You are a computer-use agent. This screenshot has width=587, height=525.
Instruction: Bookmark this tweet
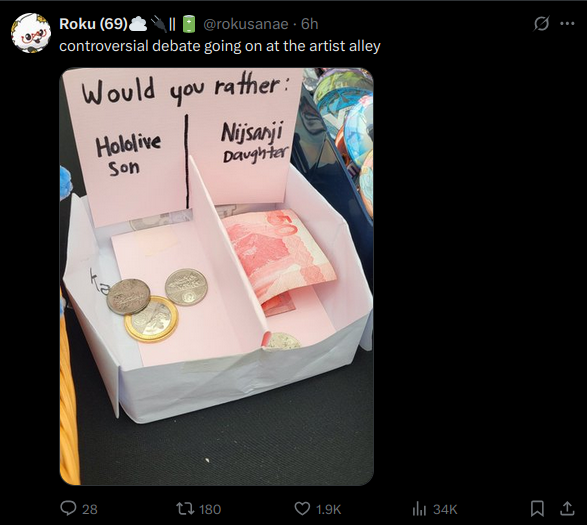point(537,509)
